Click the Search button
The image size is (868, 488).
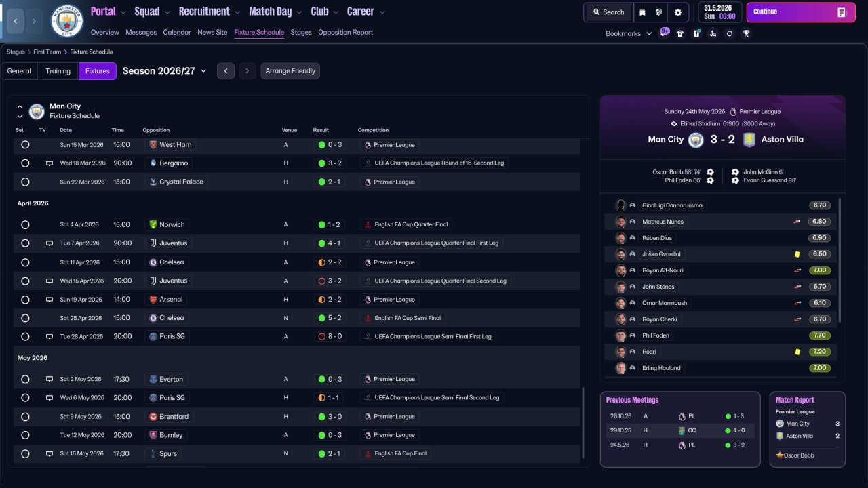point(608,12)
